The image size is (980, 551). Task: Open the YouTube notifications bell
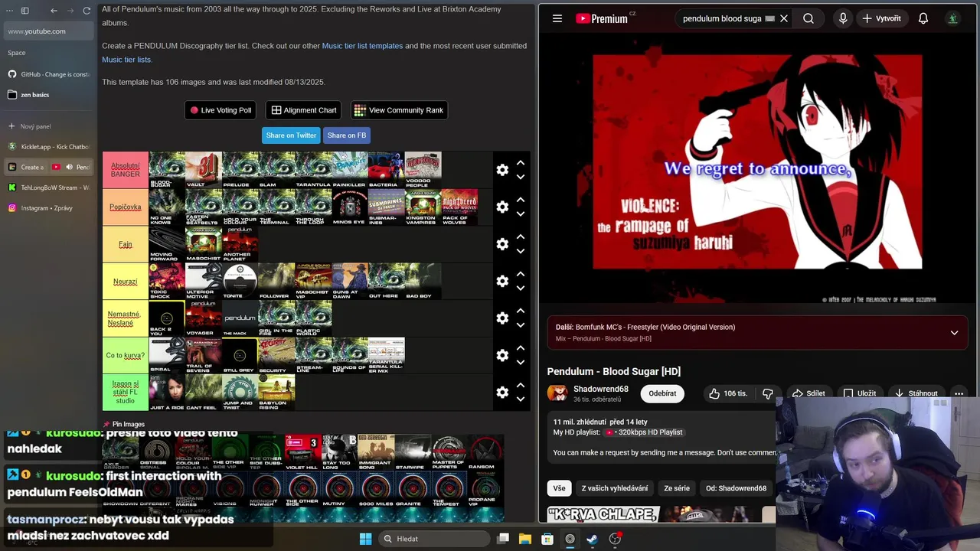pos(923,18)
